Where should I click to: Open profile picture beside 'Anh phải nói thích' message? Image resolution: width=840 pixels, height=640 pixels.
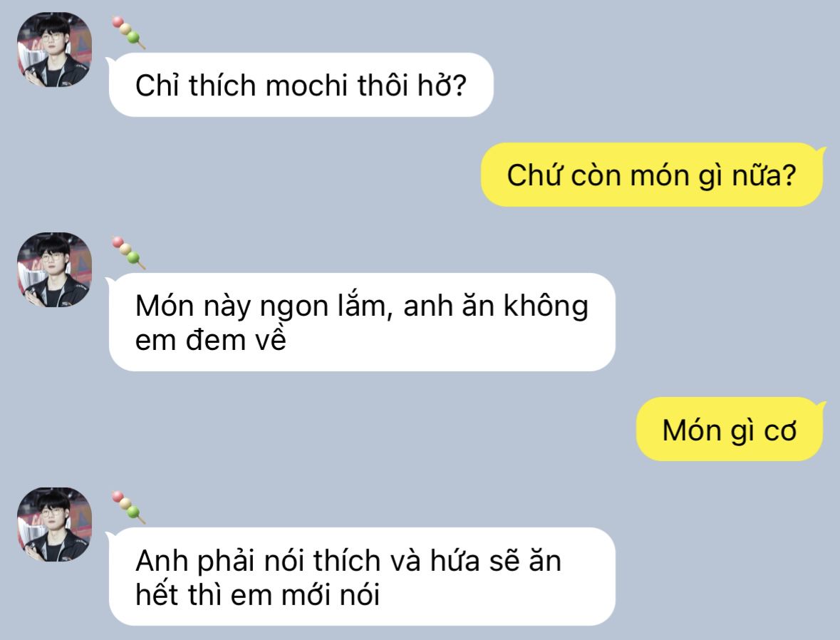tap(54, 525)
